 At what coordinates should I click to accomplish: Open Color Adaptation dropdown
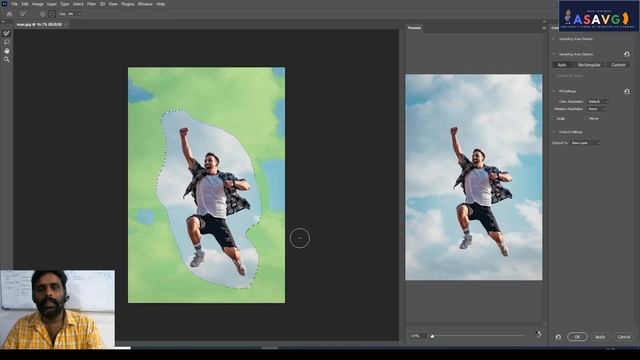pos(598,101)
